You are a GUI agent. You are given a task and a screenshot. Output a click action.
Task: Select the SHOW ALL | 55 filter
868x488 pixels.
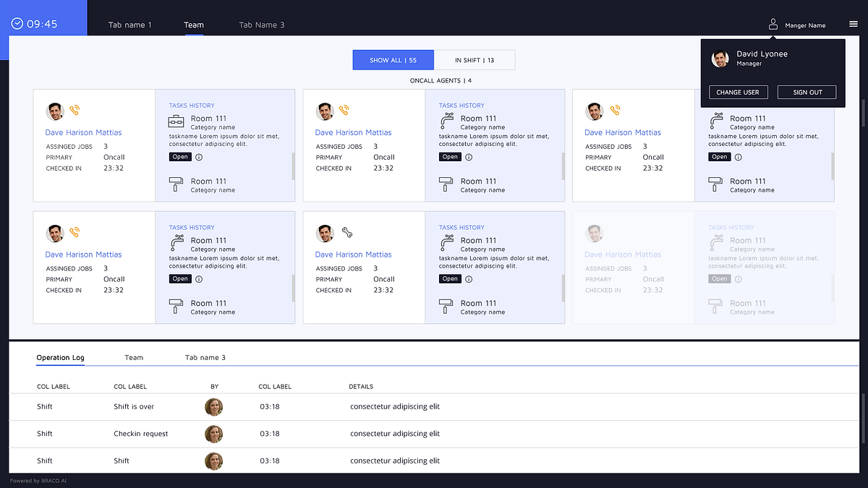click(x=393, y=60)
